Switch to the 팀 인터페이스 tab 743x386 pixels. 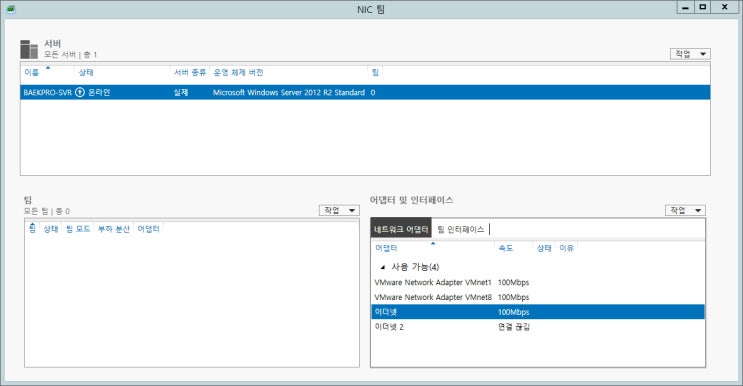tap(461, 229)
